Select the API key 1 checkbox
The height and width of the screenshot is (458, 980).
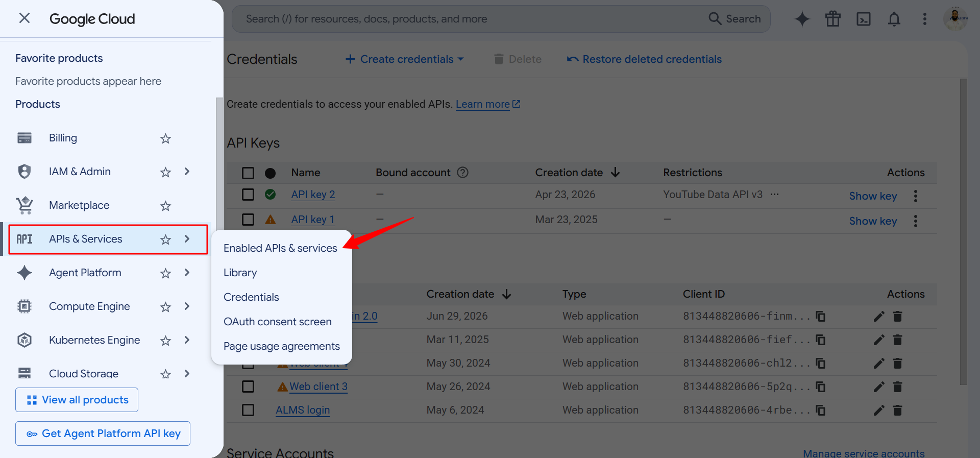248,220
